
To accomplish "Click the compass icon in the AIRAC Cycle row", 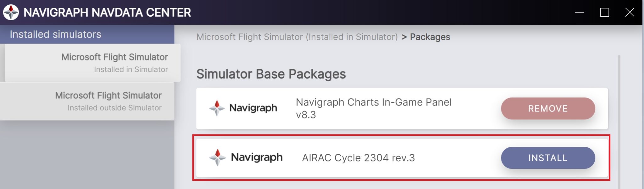I will pyautogui.click(x=217, y=157).
